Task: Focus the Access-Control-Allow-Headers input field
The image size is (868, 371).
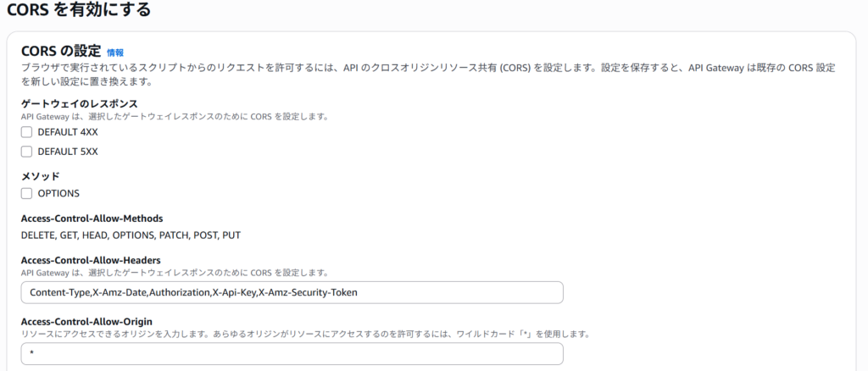Action: tap(292, 292)
